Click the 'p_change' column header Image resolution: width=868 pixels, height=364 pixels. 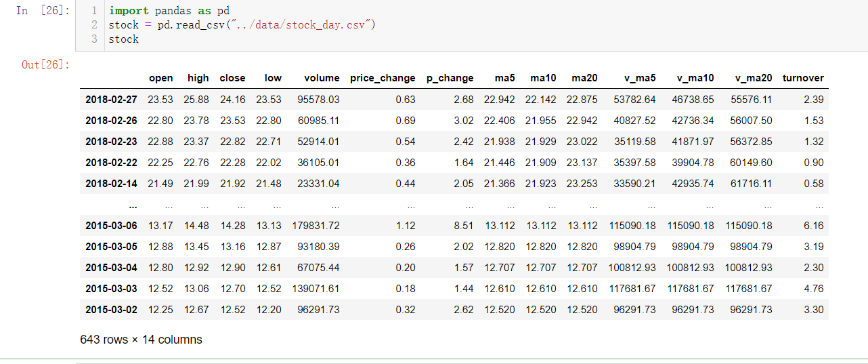(450, 78)
